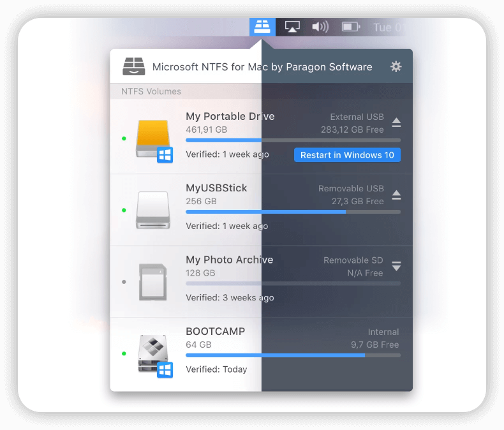Click My Portable Drive usage bar

(x=293, y=140)
